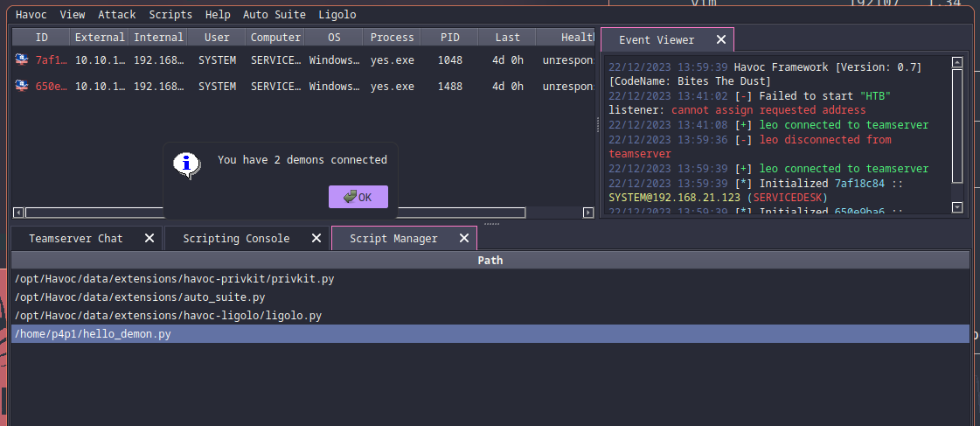Click left arrow of session table scrollbar
Screen dimensions: 980x426
click(x=17, y=213)
